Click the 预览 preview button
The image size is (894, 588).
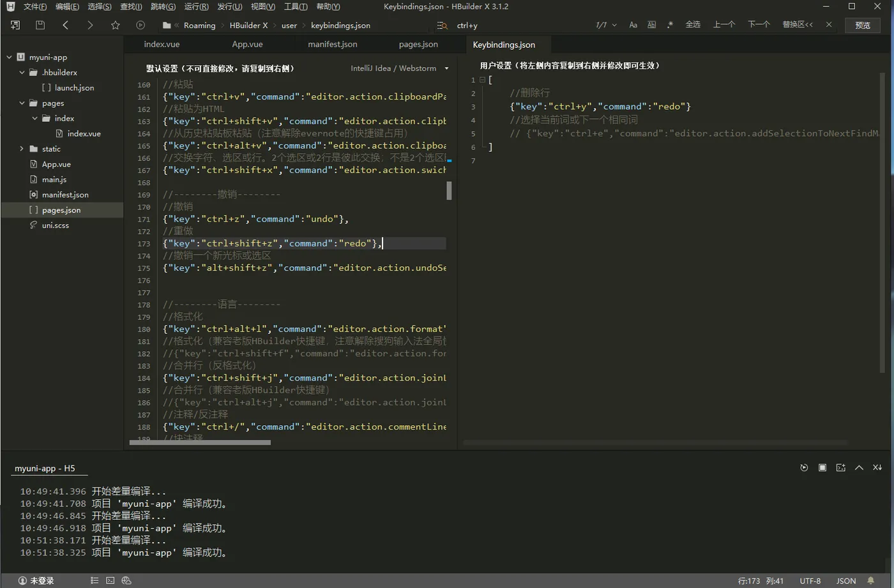tap(862, 25)
